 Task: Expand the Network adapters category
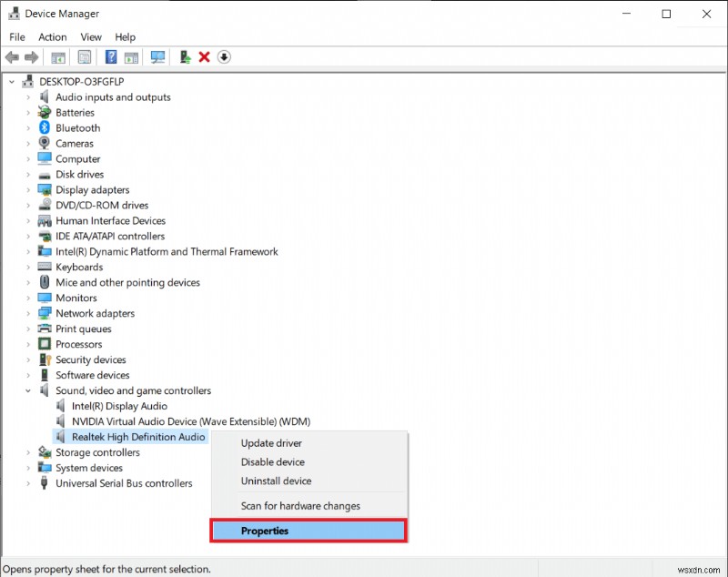click(28, 313)
